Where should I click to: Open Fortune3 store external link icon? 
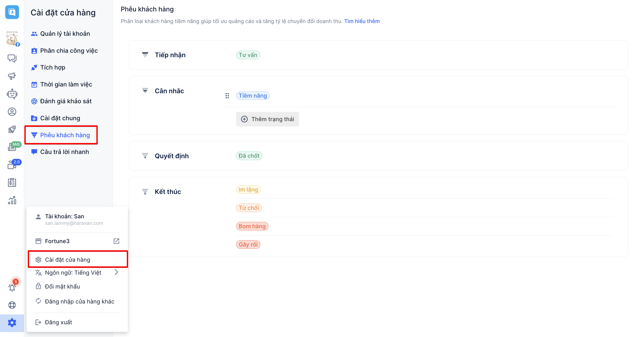click(x=116, y=241)
